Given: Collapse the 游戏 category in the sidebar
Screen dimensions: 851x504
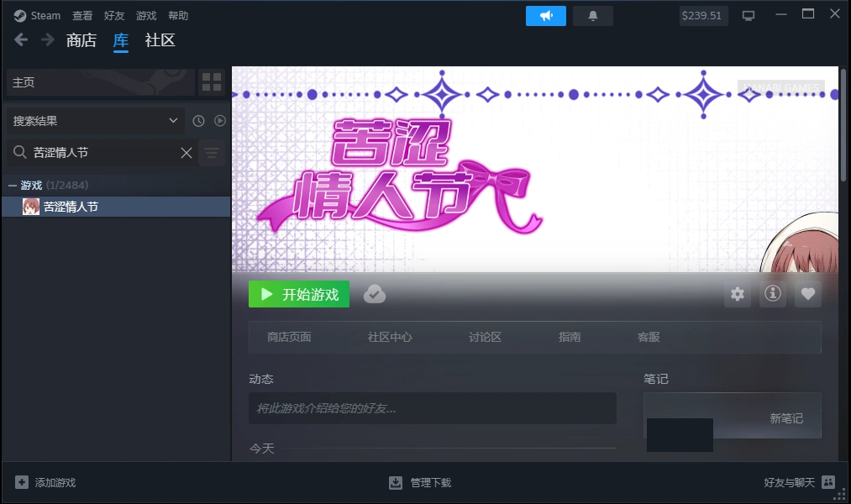Looking at the screenshot, I should pyautogui.click(x=13, y=186).
